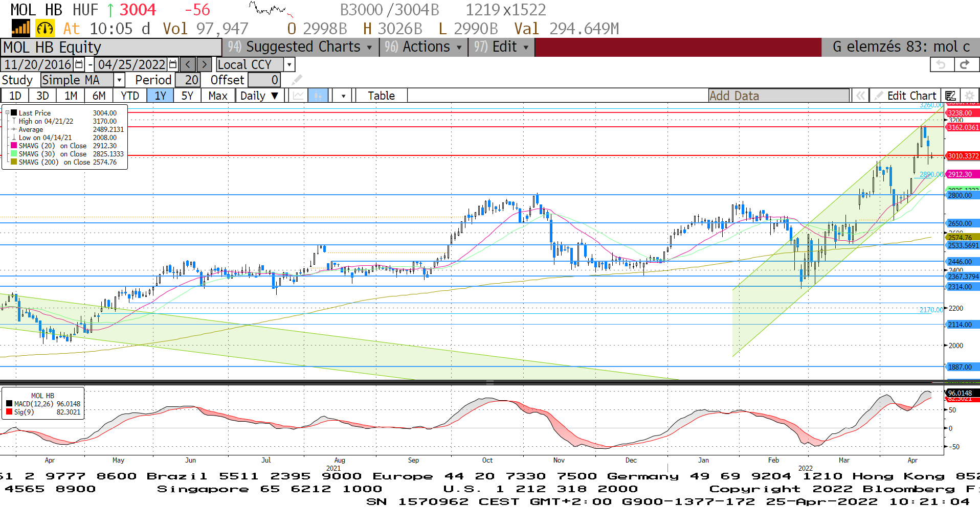Click the 3010.3372 red price level label
980x528 pixels.
(963, 156)
